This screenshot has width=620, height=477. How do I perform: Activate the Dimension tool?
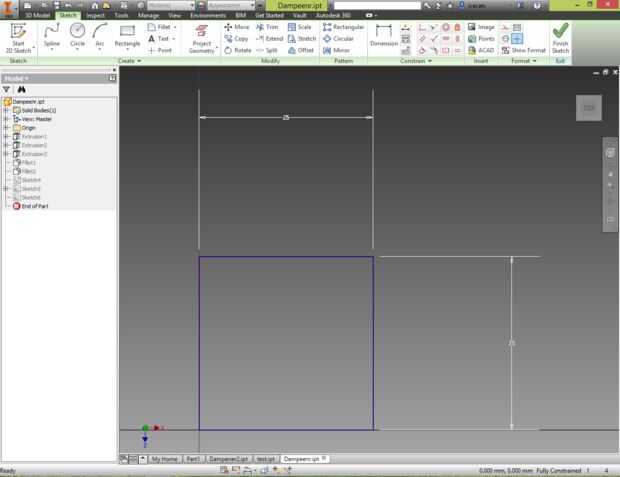[x=384, y=35]
